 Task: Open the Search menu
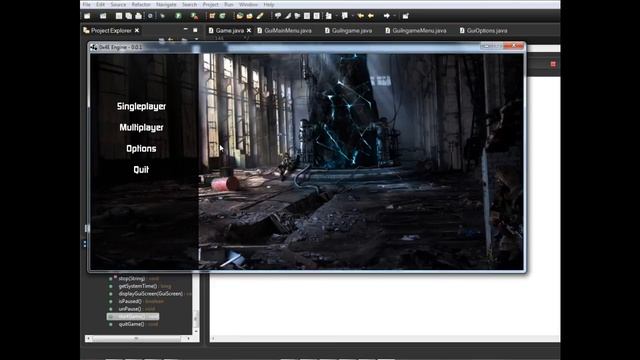pos(189,4)
